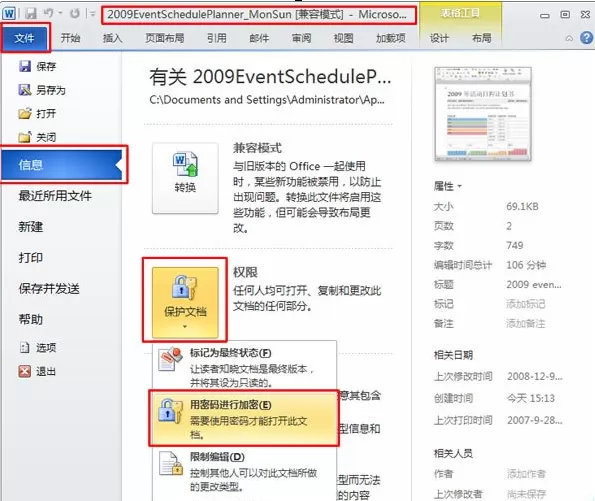The height and width of the screenshot is (501, 595).
Task: Open 最近所用文件 list
Action: 55,196
